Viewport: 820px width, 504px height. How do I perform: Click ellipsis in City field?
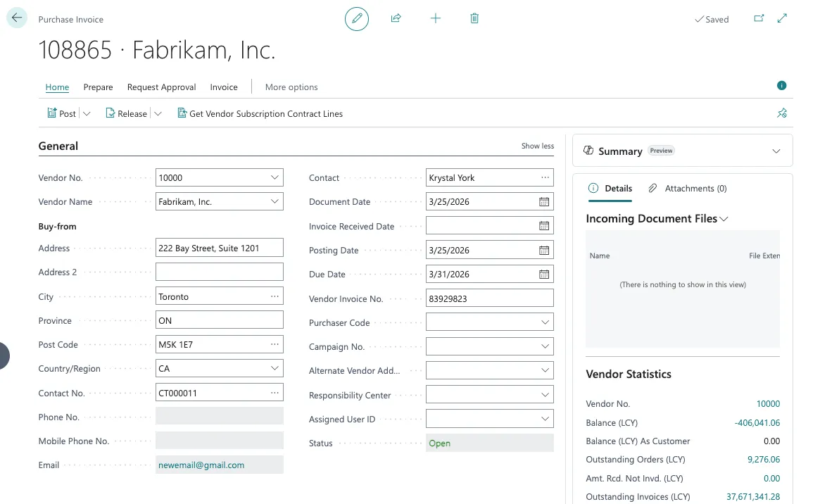click(275, 296)
